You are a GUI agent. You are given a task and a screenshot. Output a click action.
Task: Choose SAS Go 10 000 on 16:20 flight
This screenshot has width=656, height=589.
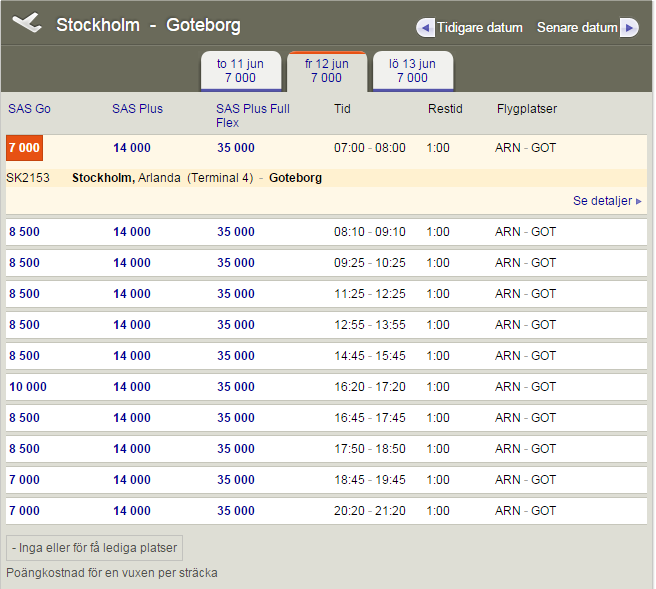pyautogui.click(x=28, y=387)
